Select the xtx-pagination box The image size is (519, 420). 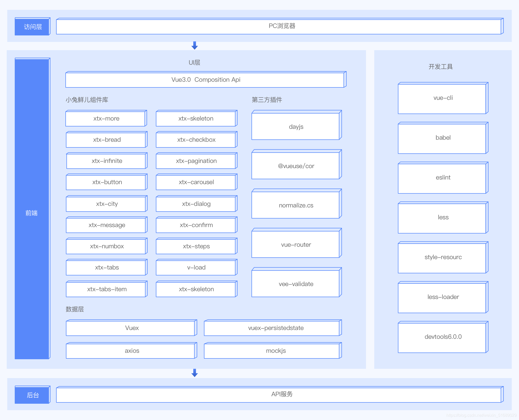(197, 161)
